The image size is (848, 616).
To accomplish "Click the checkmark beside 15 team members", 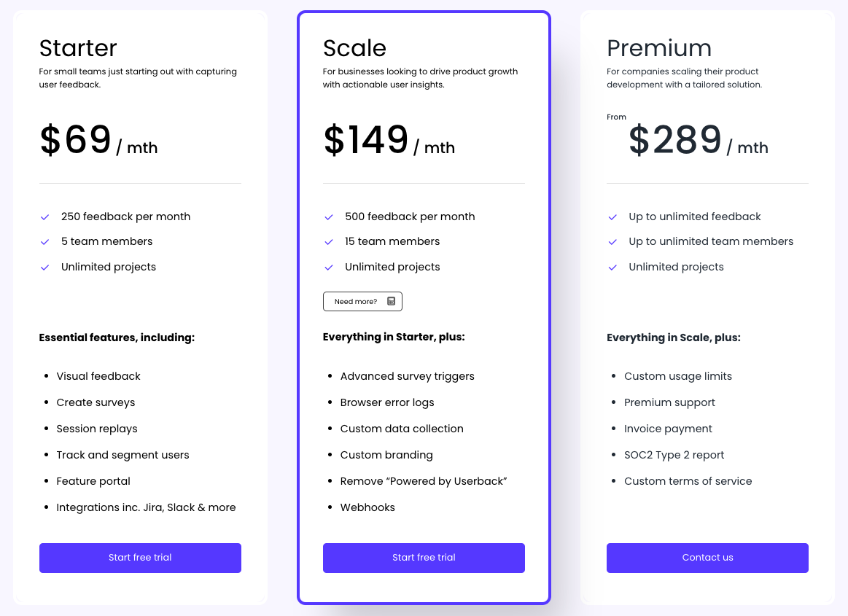I will click(x=329, y=241).
